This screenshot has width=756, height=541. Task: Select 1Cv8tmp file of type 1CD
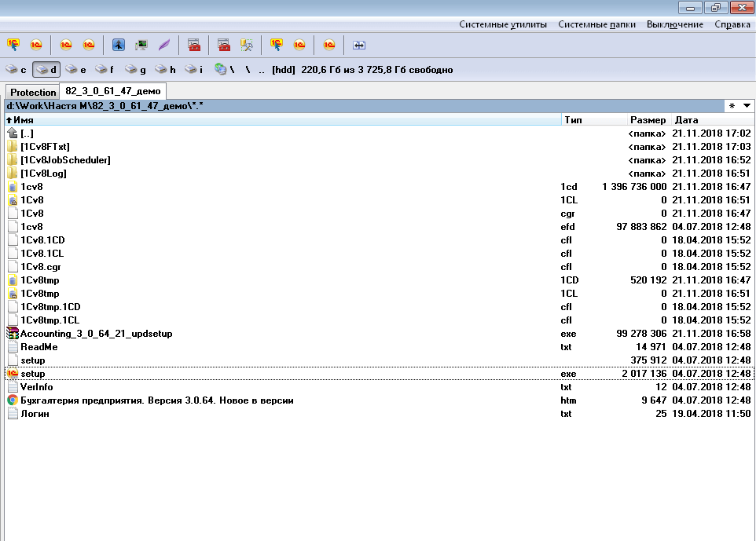click(x=379, y=280)
